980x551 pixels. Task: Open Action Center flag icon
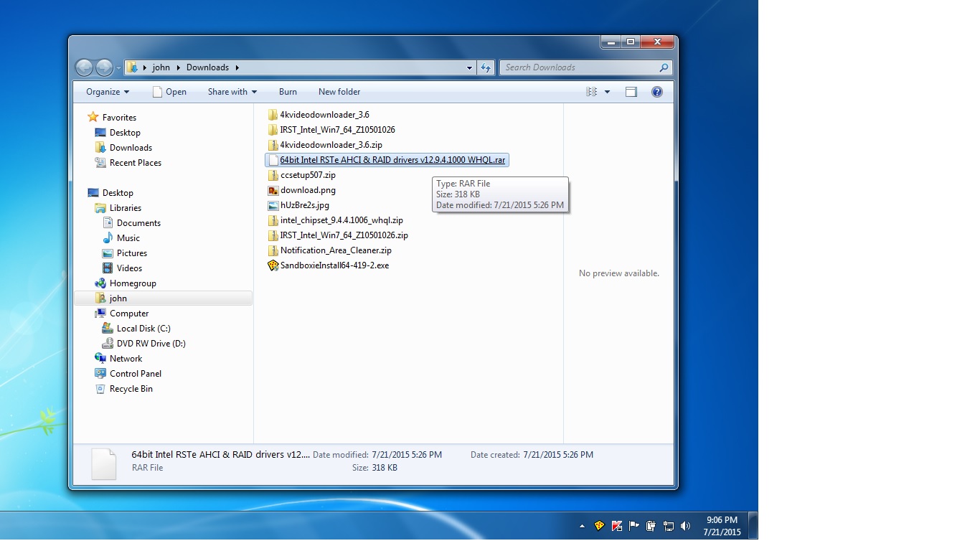click(633, 526)
